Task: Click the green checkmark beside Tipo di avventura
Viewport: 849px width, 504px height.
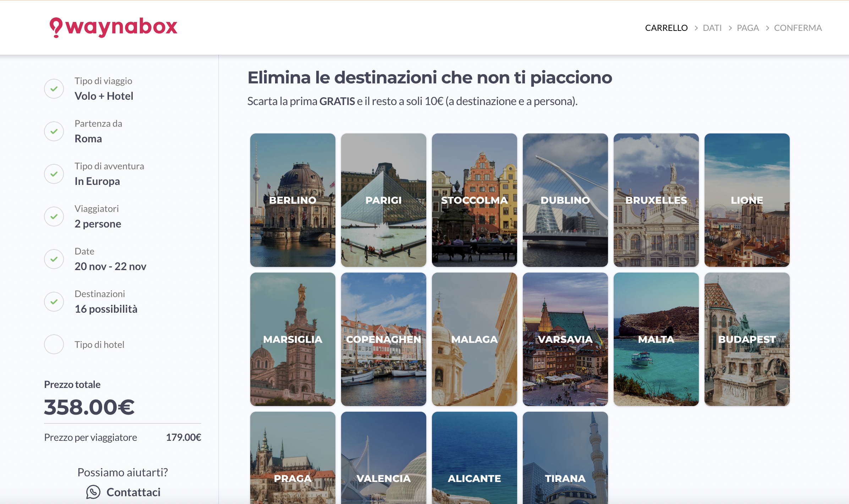Action: coord(54,174)
